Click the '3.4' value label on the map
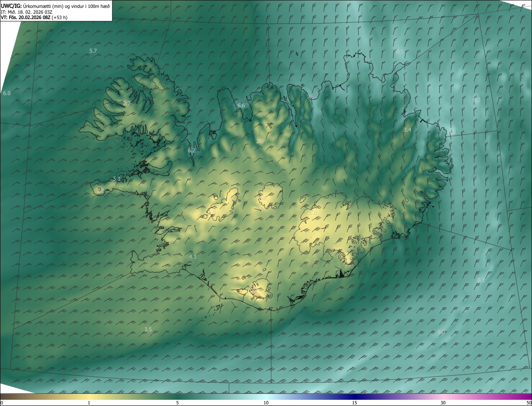This screenshot has width=532, height=406. click(407, 130)
